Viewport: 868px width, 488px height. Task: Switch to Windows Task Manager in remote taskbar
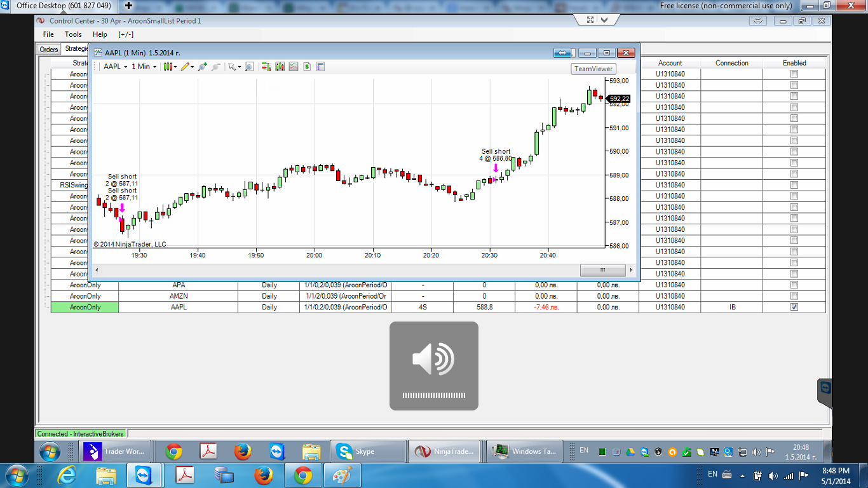(525, 451)
